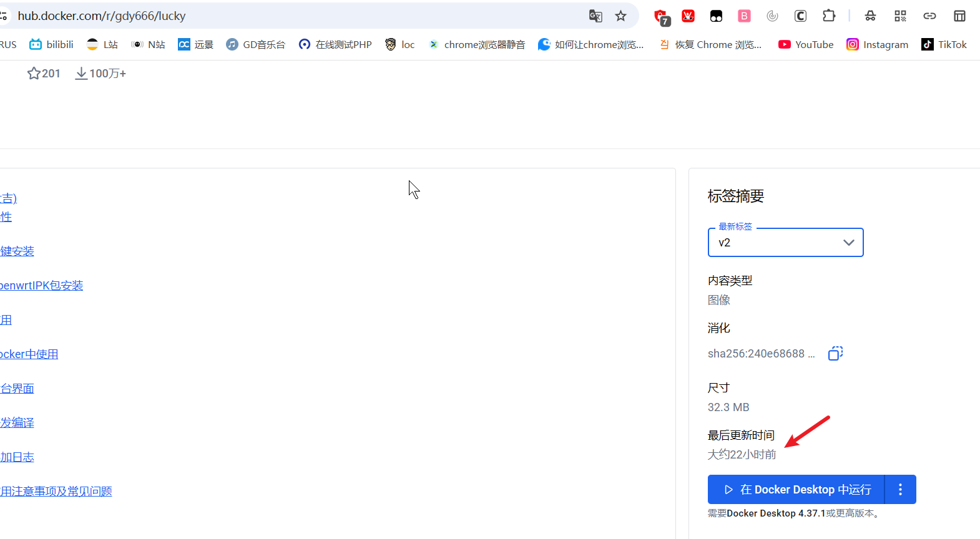
Task: Click the sha256:240e68688 digest text
Action: [761, 354]
